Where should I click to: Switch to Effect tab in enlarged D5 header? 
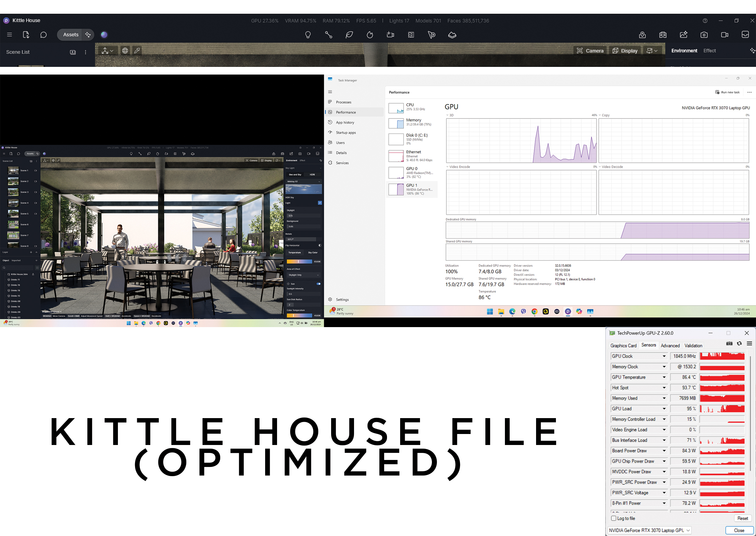(710, 50)
